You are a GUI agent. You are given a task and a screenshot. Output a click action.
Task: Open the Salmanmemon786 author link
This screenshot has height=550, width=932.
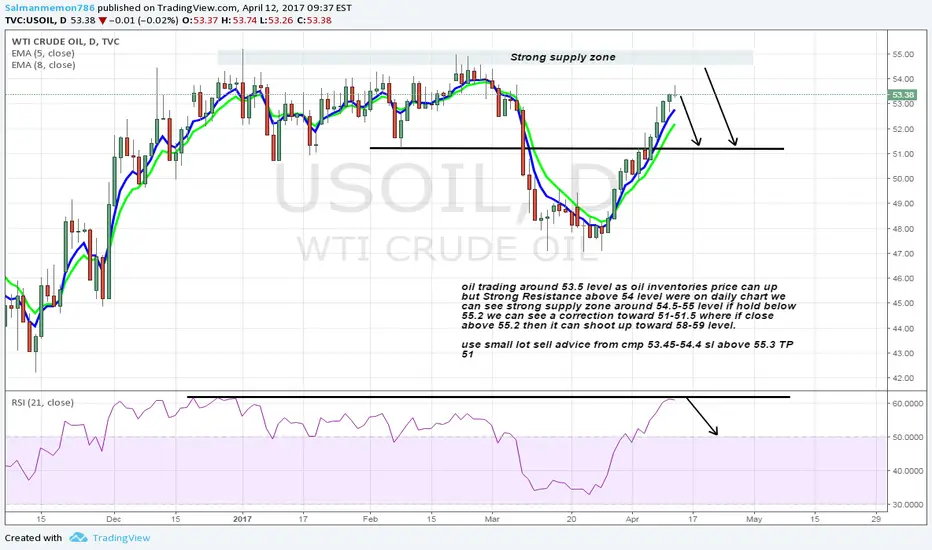[x=50, y=8]
